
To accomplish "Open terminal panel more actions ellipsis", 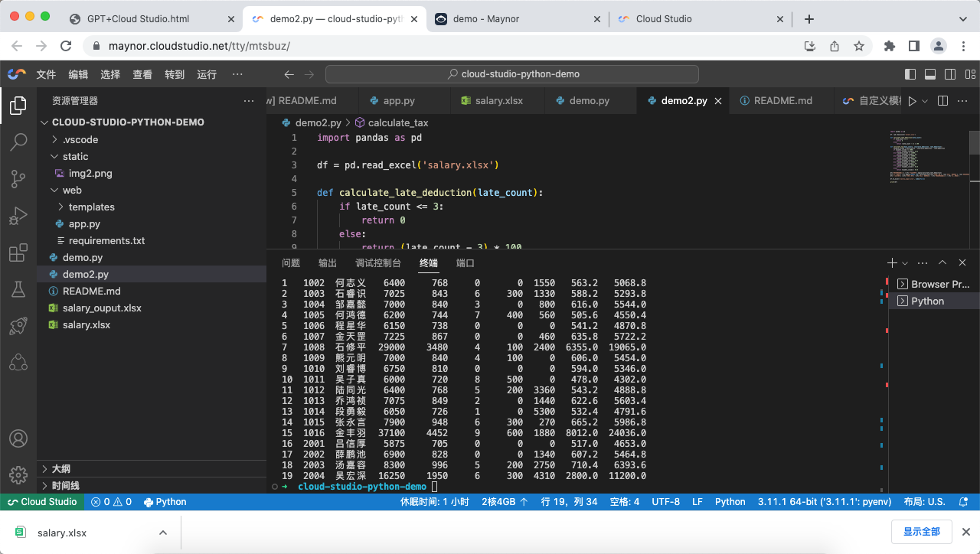I will 923,262.
